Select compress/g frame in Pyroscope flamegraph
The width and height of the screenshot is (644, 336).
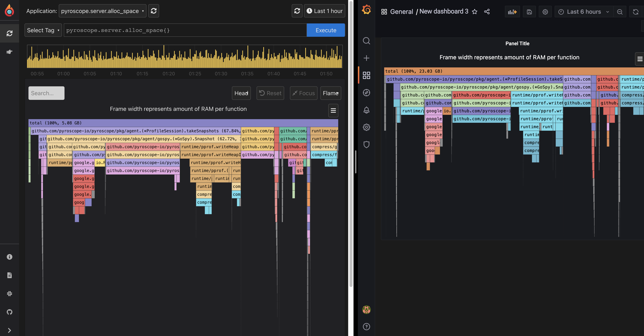point(324,147)
